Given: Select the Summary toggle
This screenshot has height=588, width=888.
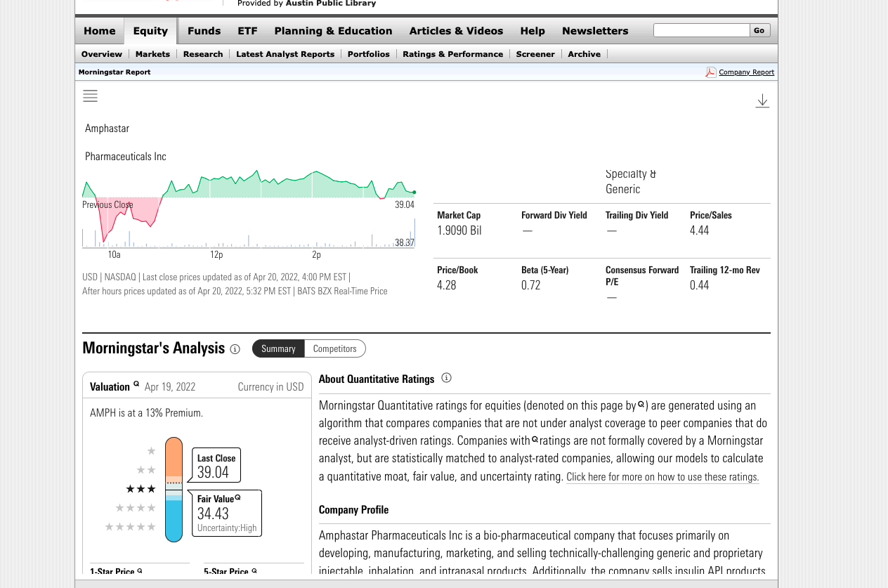Looking at the screenshot, I should 278,348.
